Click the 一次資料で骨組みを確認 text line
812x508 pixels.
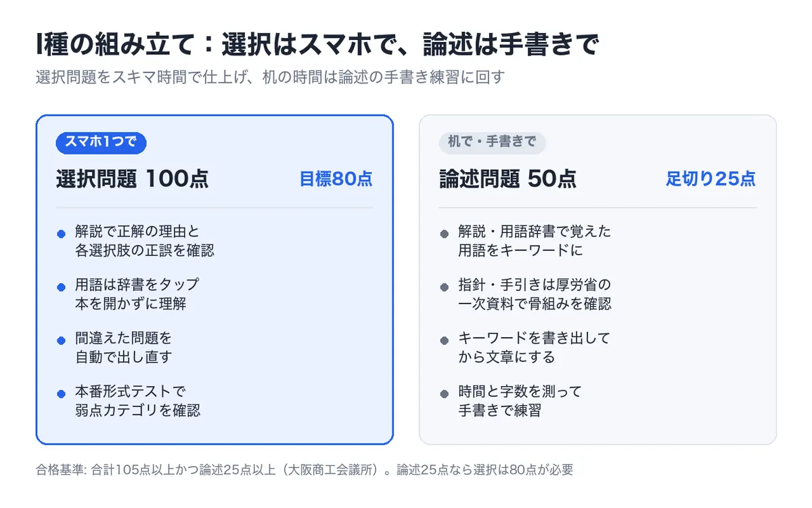pyautogui.click(x=535, y=304)
